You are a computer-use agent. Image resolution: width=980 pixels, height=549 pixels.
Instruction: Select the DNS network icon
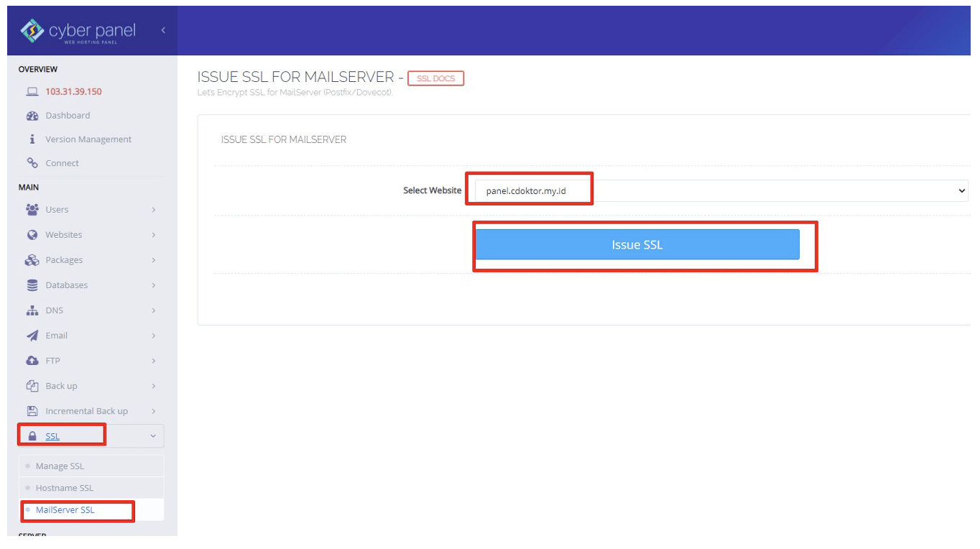click(32, 310)
